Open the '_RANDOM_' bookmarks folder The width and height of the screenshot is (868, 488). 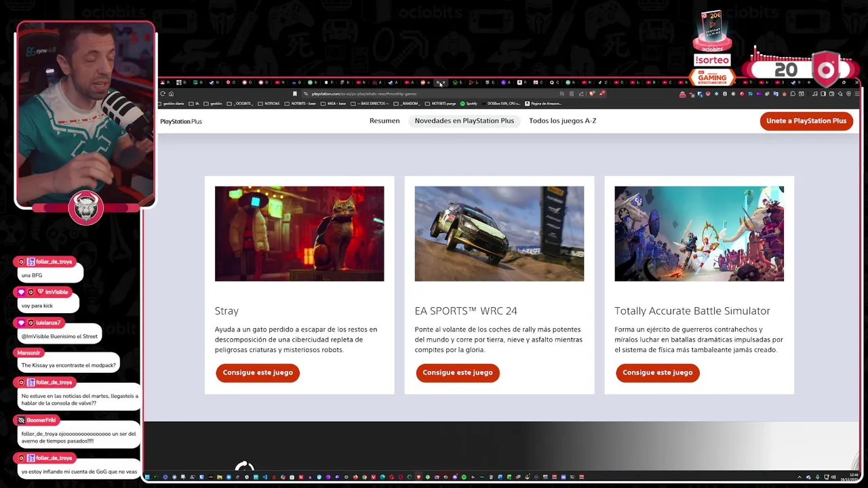[407, 104]
